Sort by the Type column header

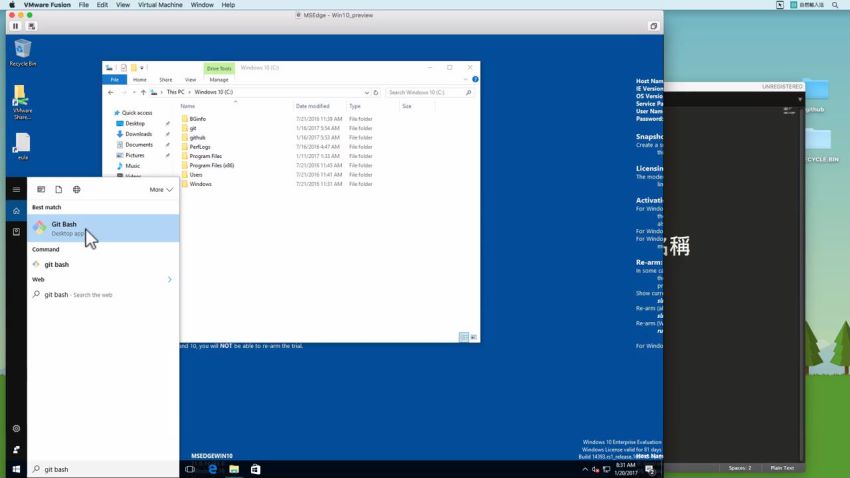point(355,106)
